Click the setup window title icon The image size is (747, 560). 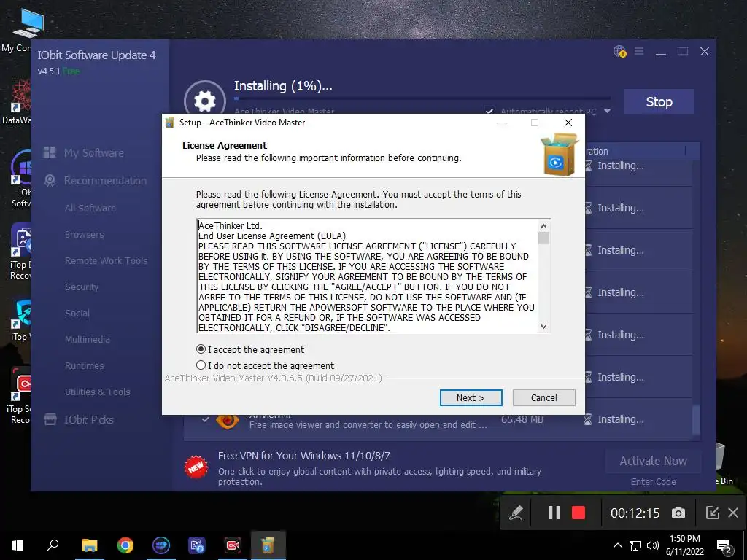(169, 122)
